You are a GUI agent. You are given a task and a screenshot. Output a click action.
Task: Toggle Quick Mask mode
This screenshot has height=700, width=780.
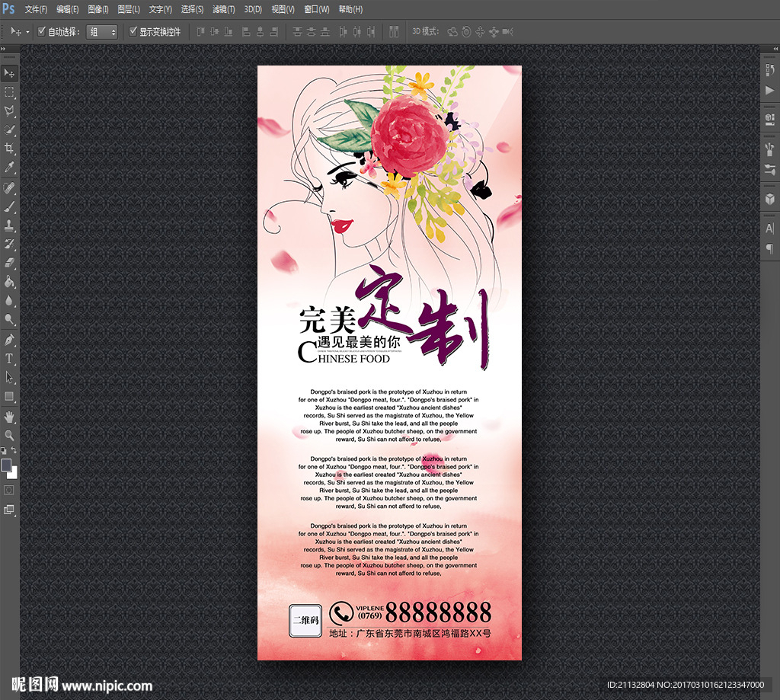tap(9, 491)
